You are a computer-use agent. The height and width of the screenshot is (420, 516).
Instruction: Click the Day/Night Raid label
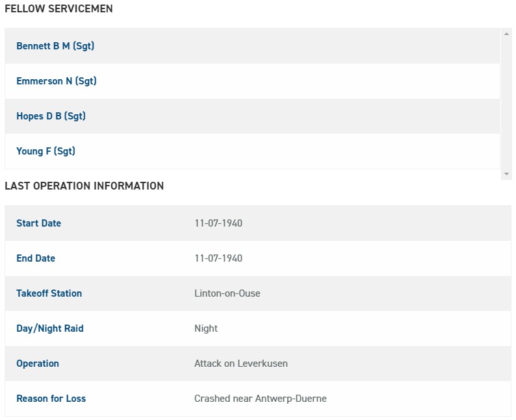50,328
